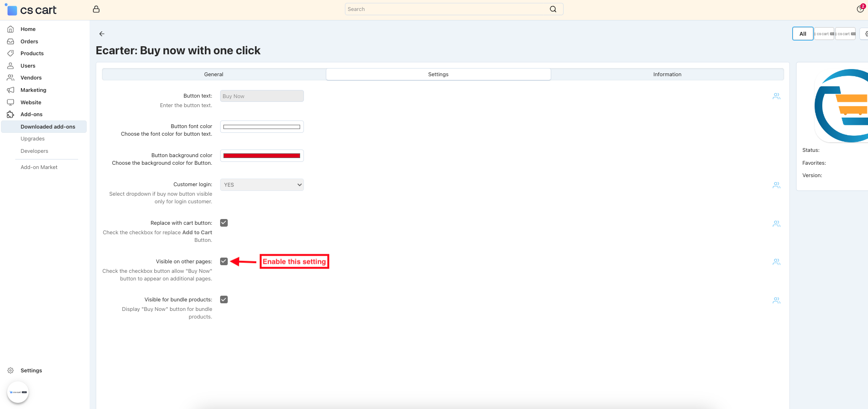Click the Search input field
Image resolution: width=868 pixels, height=409 pixels.
[445, 9]
